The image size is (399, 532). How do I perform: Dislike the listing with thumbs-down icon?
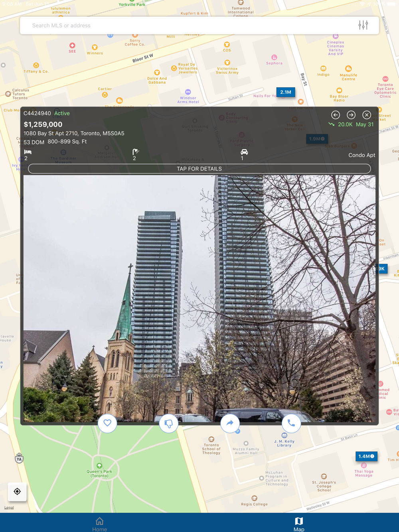point(169,423)
